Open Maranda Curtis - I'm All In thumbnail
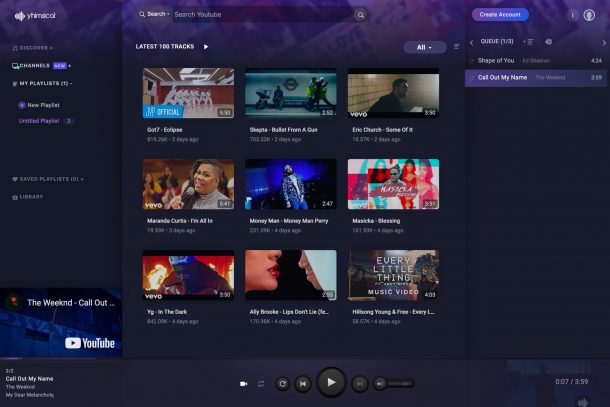 click(188, 184)
